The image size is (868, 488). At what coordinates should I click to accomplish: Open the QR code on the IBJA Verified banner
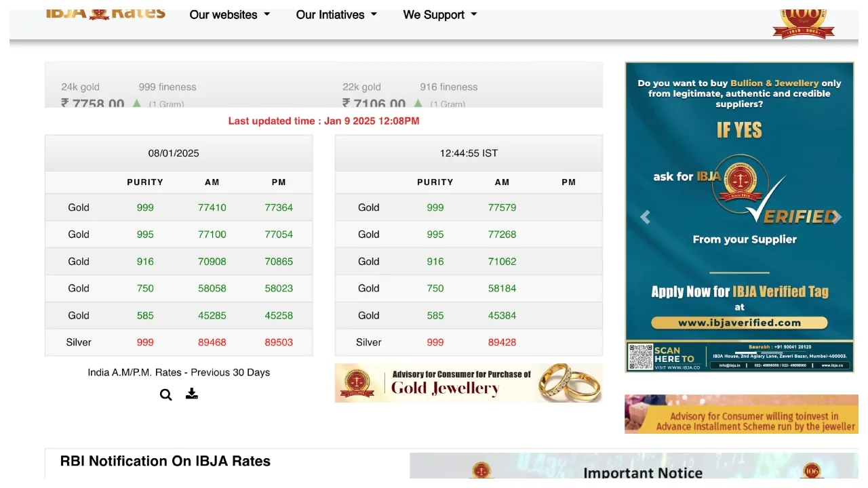coord(640,357)
